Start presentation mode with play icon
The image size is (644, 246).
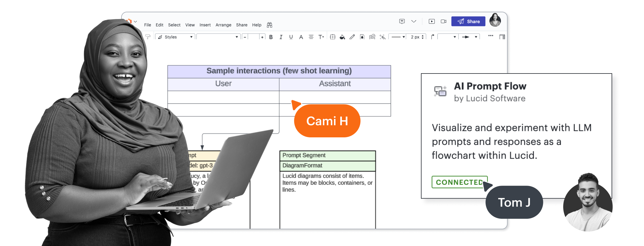click(431, 21)
